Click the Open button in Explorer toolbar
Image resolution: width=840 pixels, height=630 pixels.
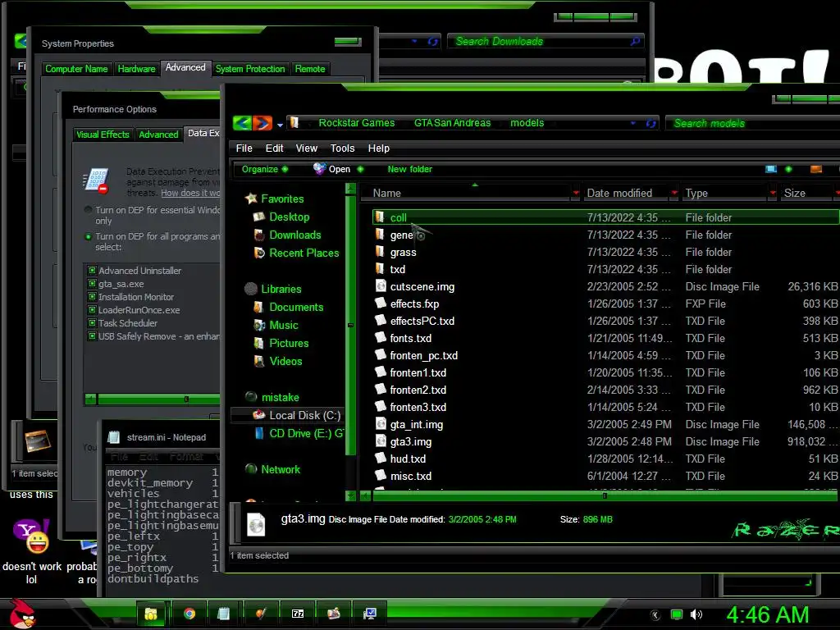pyautogui.click(x=332, y=169)
